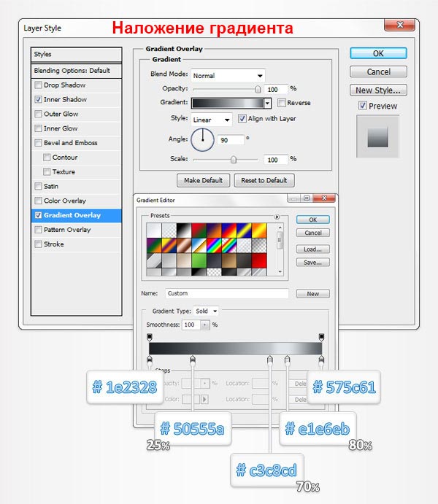
Task: Click the Scale slider handle
Action: (x=234, y=160)
